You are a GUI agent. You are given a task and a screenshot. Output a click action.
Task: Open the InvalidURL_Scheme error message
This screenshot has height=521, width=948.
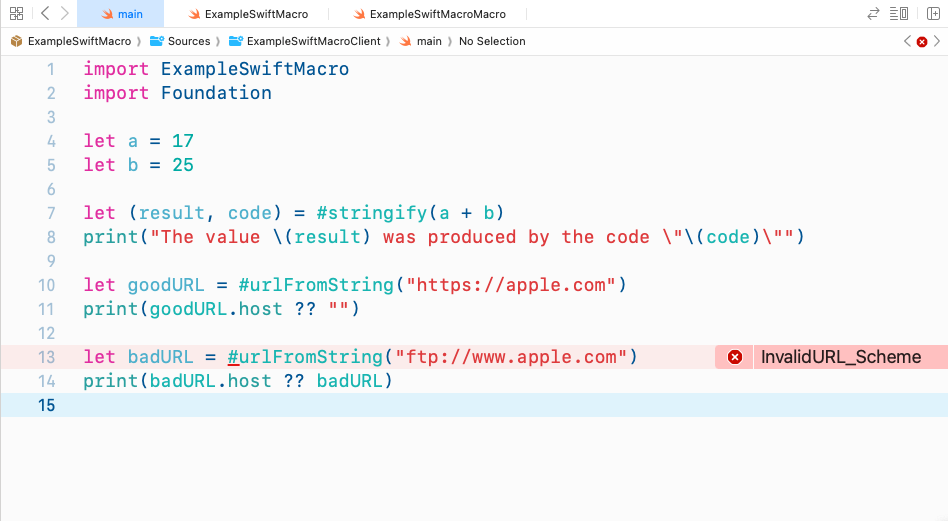[841, 357]
